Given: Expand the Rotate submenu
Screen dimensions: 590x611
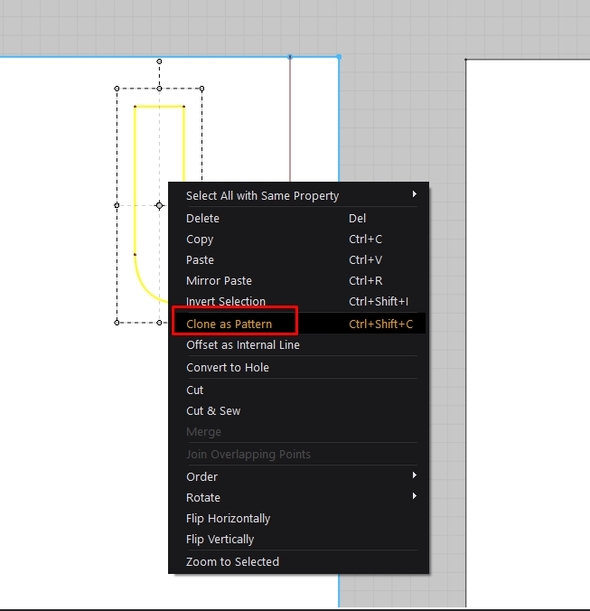Looking at the screenshot, I should click(299, 497).
